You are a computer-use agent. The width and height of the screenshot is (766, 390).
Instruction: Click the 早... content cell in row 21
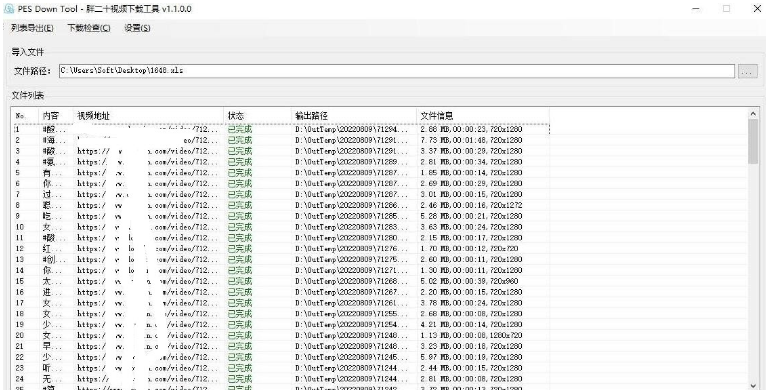[x=53, y=346]
